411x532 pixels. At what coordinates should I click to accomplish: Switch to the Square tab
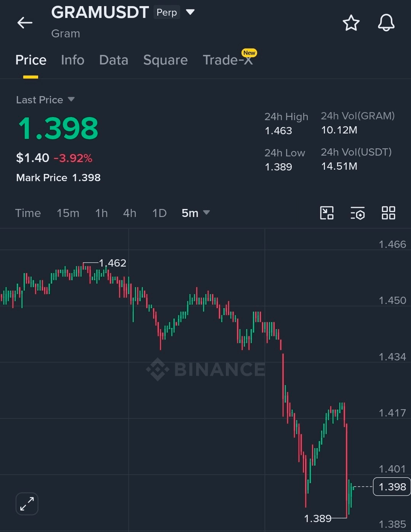click(x=165, y=60)
